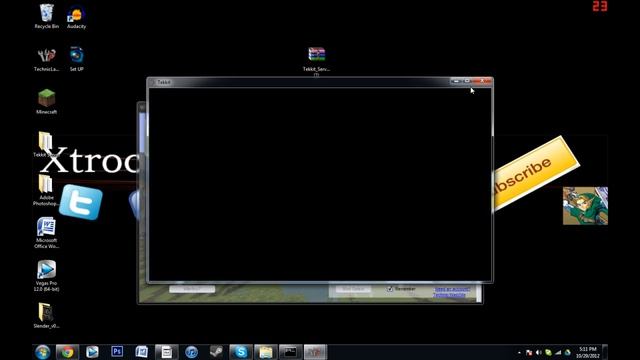Viewport: 640px width, 360px height.
Task: Select the Minecraft grass block icon
Action: coord(47,98)
